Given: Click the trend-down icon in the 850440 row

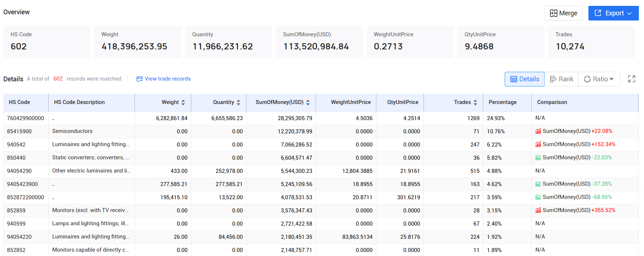Looking at the screenshot, I should click(x=538, y=157).
